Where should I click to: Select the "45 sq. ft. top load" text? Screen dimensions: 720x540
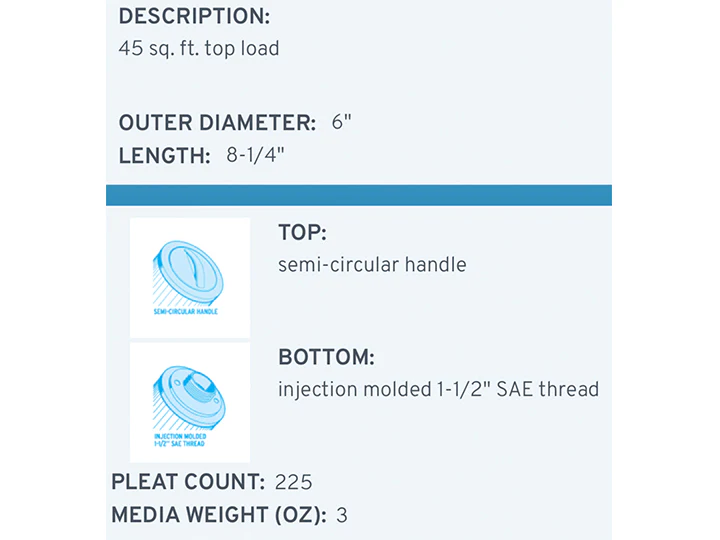point(199,49)
